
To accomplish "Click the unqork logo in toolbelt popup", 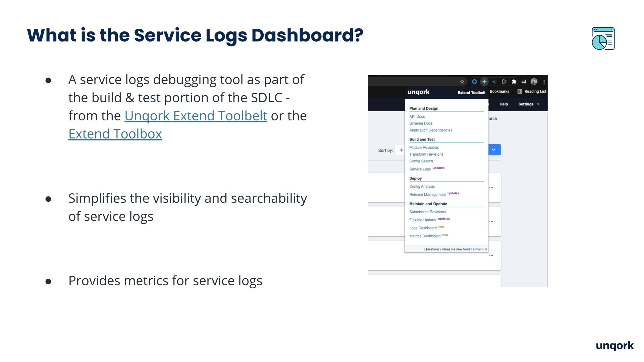I will click(418, 92).
